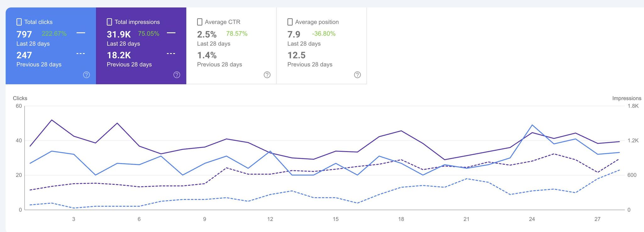This screenshot has height=232, width=644.
Task: Click the 222.67% clicks change value
Action: point(54,34)
